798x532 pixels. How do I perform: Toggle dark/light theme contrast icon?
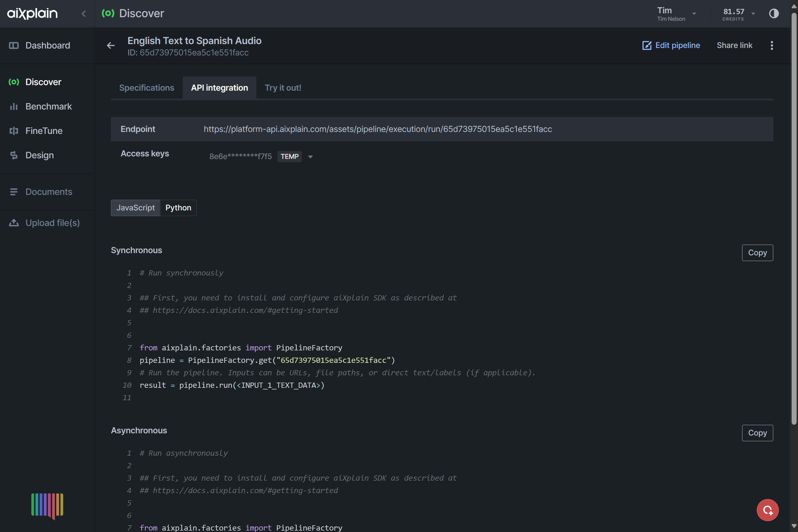pyautogui.click(x=774, y=14)
